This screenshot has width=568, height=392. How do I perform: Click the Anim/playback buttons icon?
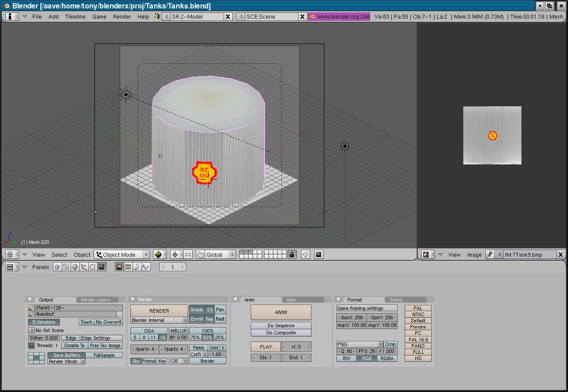[x=128, y=267]
